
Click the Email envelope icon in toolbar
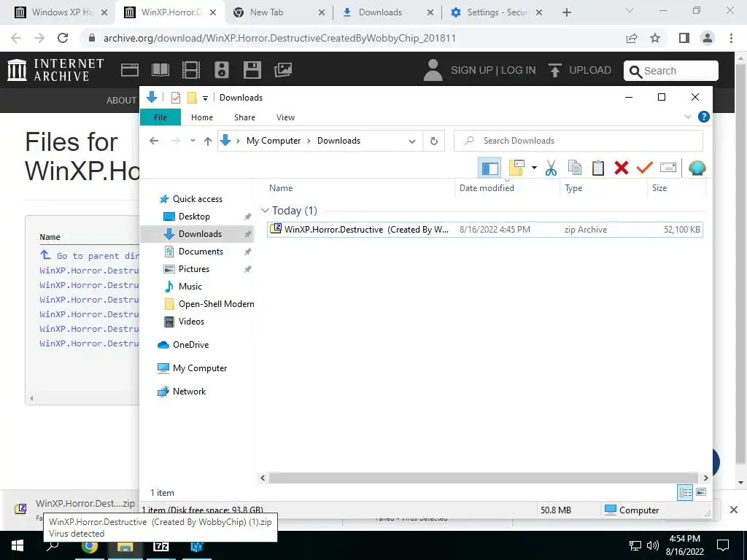pyautogui.click(x=668, y=168)
